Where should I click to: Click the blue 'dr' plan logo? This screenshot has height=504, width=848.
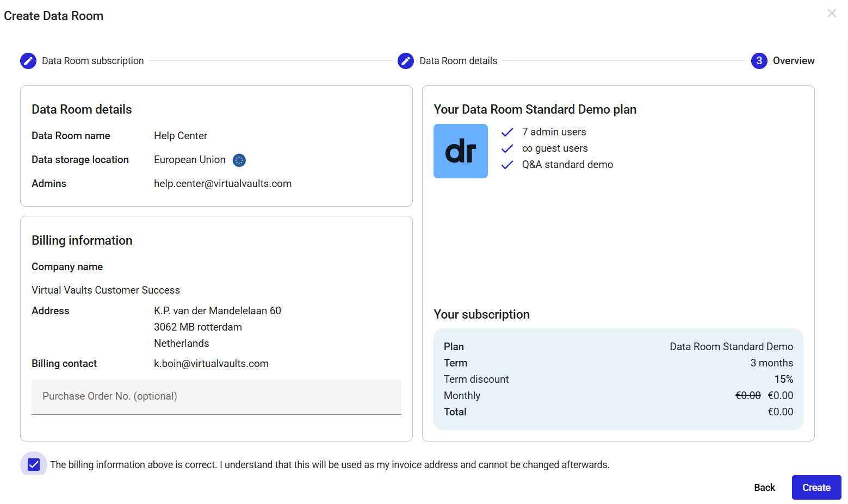point(461,151)
